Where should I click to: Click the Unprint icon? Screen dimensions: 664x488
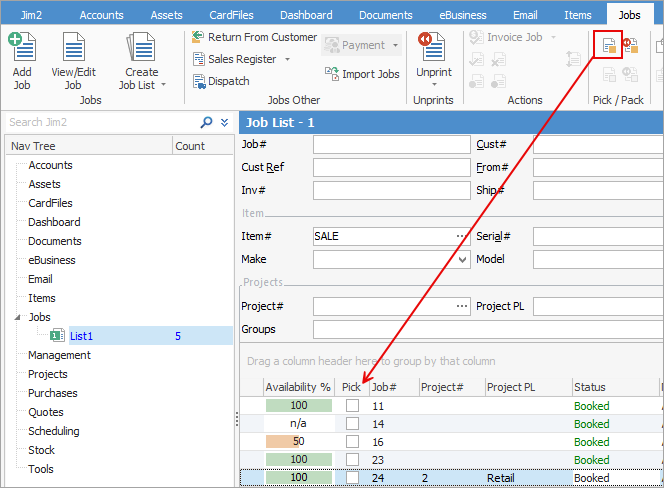point(432,46)
